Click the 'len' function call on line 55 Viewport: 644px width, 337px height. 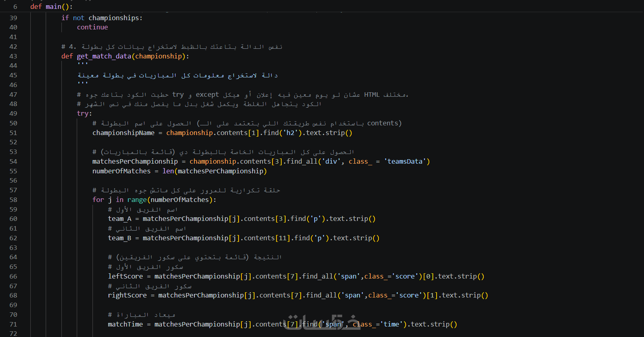[x=168, y=171]
